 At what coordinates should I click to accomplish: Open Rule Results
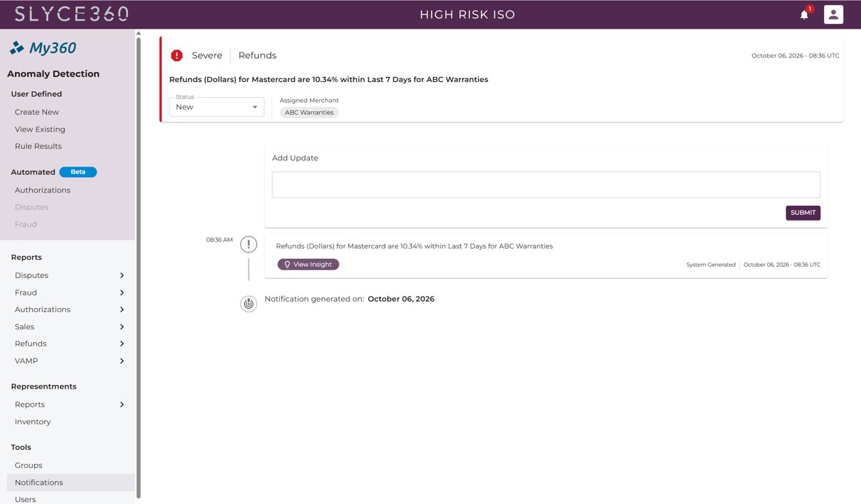pos(38,146)
